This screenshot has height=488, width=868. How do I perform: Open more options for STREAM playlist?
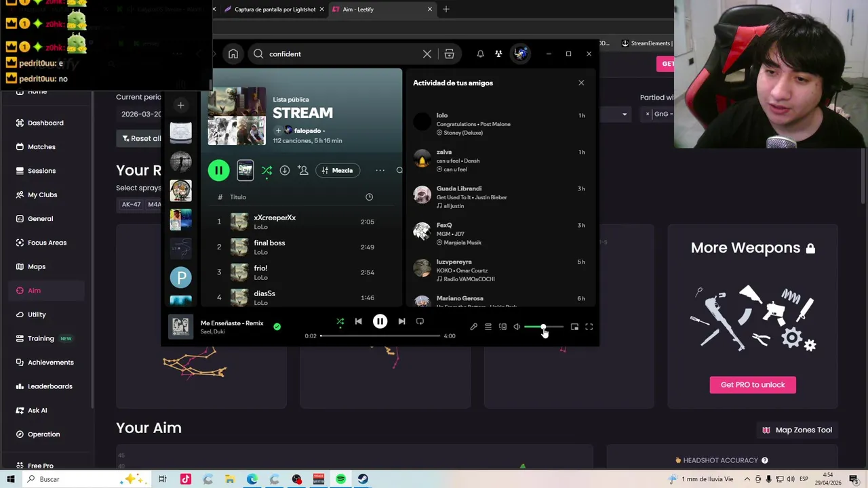(x=380, y=170)
